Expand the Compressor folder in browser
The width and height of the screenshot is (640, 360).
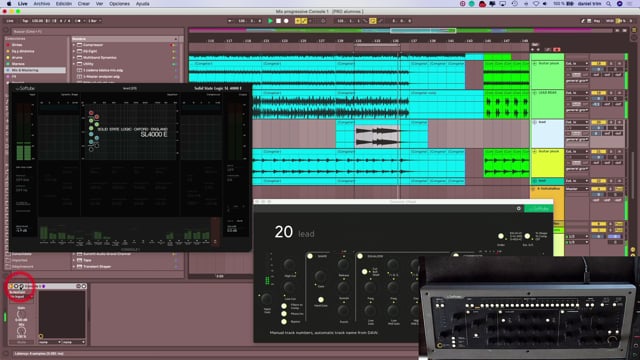74,45
